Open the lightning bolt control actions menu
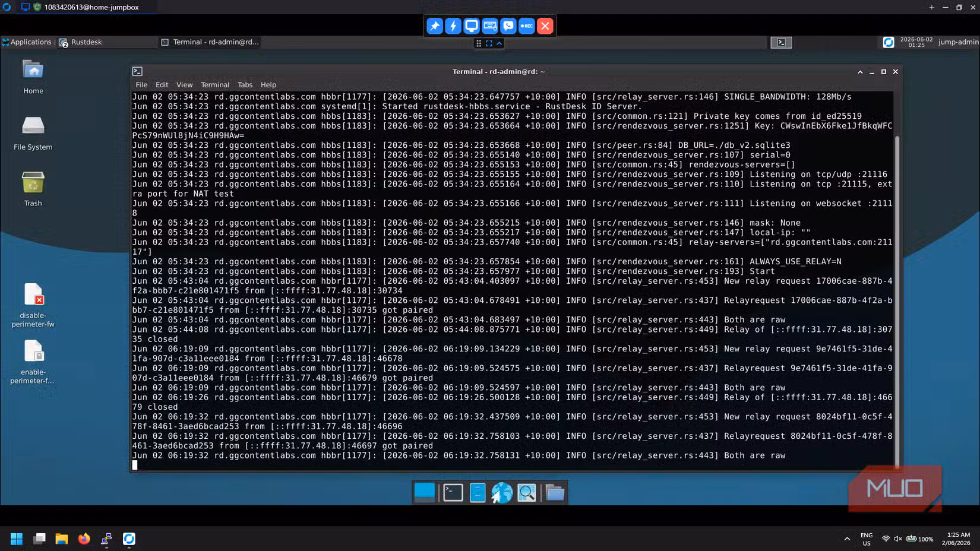The image size is (980, 551). tap(453, 26)
